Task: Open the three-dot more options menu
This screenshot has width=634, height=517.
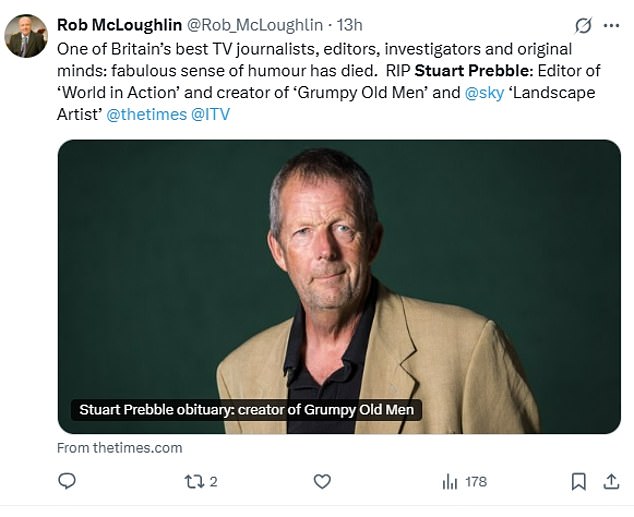Action: 611,24
